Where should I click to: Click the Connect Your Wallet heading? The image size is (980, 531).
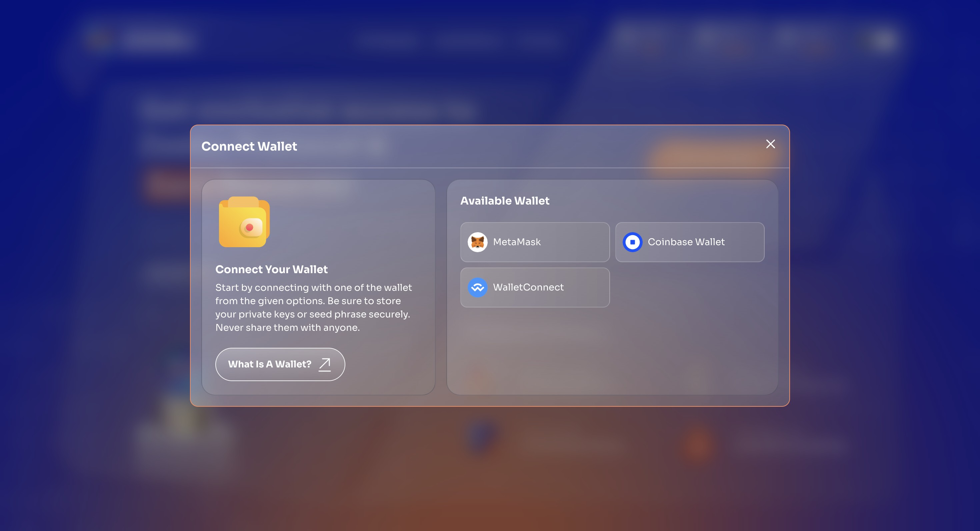tap(271, 269)
